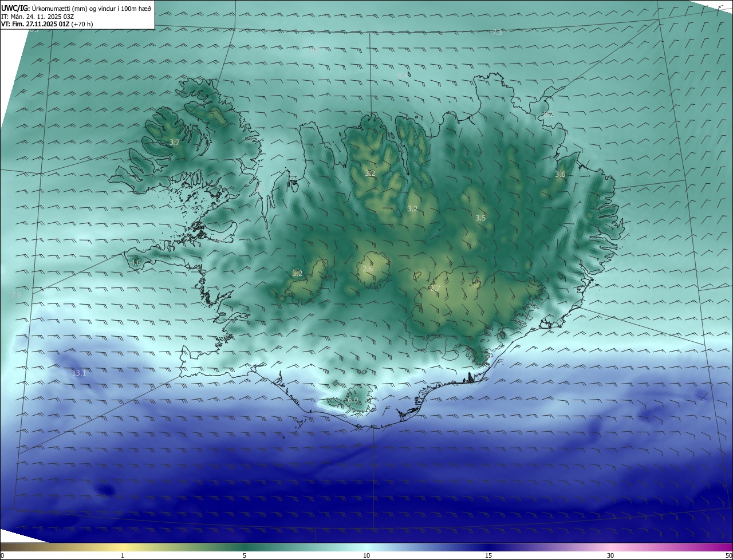Click the 0 tick label on the color scale
Viewport: 733px width, 560px height.
(x=2, y=555)
